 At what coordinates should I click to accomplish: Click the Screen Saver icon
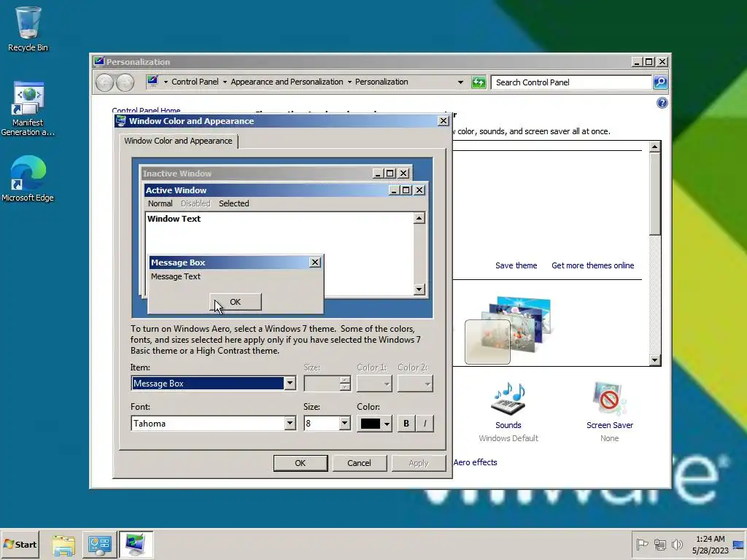pos(609,399)
